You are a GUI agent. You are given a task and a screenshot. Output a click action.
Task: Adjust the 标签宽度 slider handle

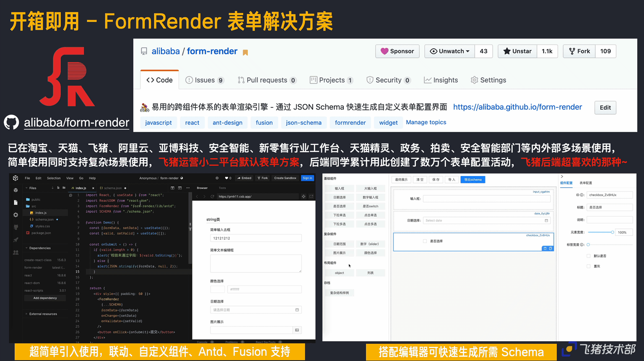(x=588, y=245)
